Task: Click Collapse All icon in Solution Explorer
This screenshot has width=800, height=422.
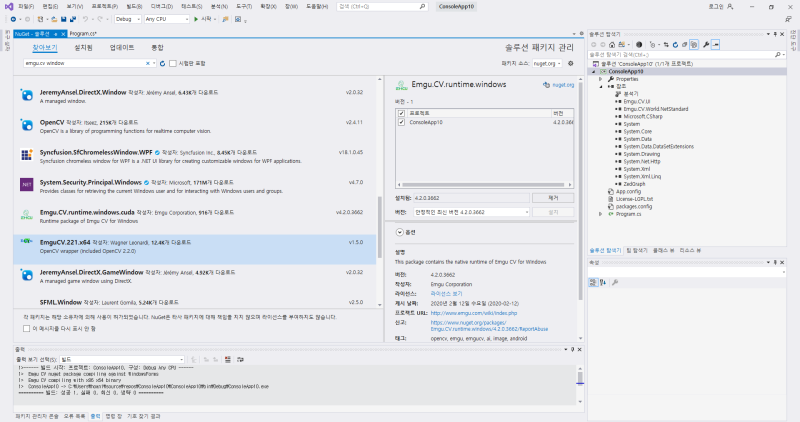Action: (x=685, y=45)
